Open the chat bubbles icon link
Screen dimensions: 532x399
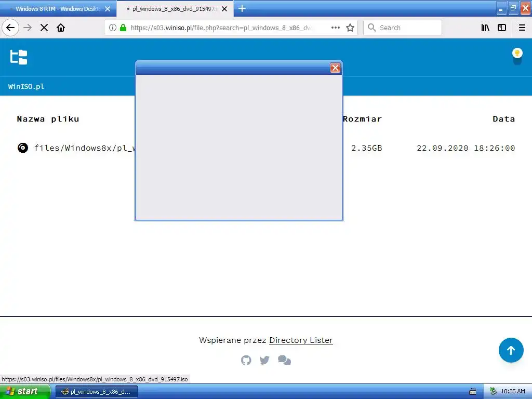tap(284, 360)
